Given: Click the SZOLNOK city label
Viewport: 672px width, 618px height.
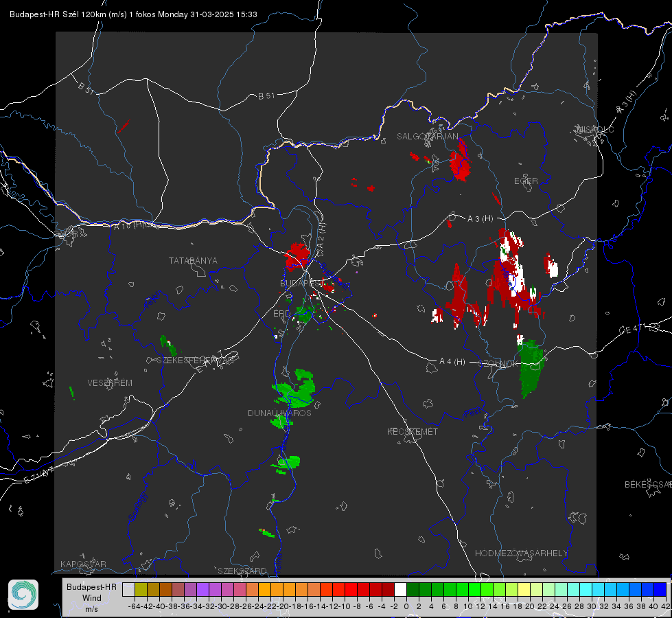Looking at the screenshot, I should (498, 364).
